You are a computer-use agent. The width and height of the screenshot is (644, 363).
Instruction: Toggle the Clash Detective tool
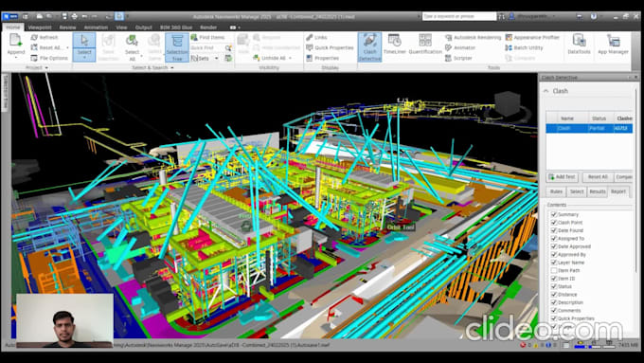369,47
